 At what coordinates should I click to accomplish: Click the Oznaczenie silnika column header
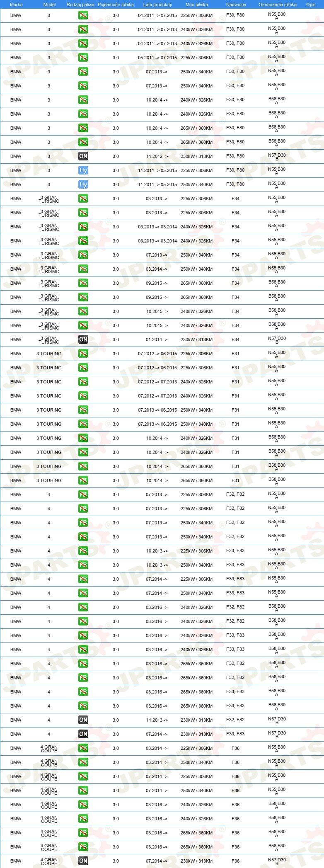(x=278, y=5)
